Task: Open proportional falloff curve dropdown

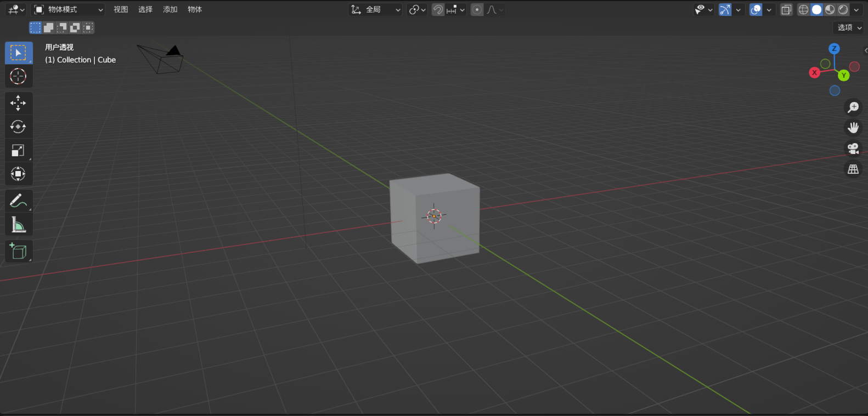Action: tap(494, 9)
